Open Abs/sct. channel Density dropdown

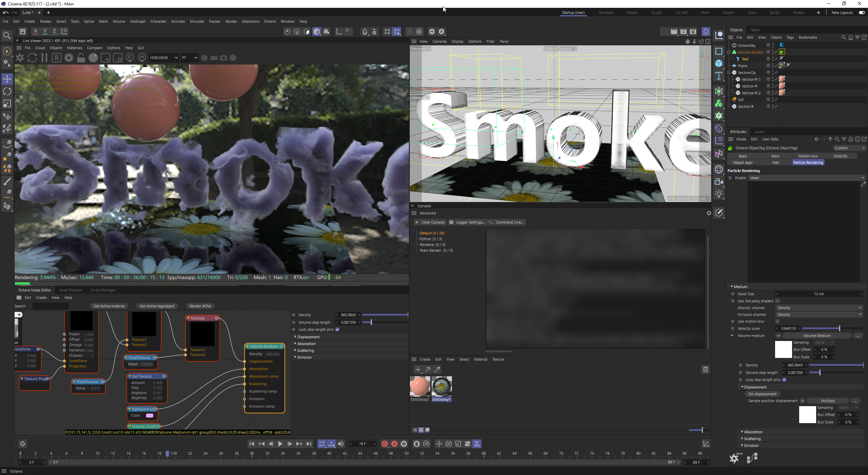point(819,308)
